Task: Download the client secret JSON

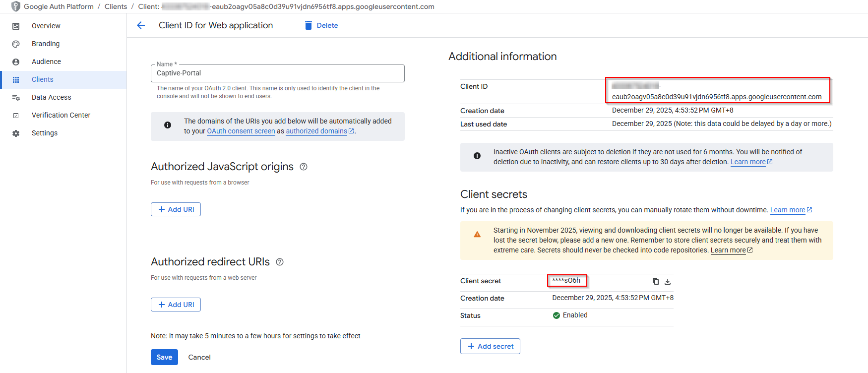Action: [x=668, y=281]
